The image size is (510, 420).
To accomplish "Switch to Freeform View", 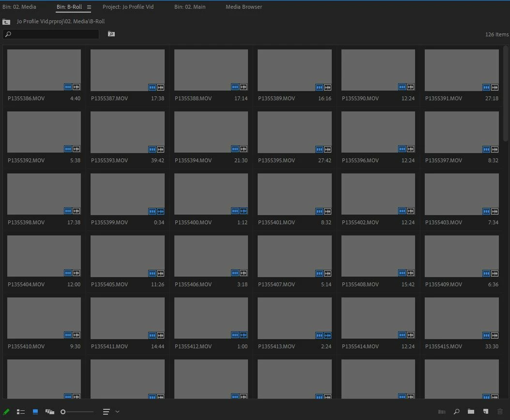I will point(50,412).
